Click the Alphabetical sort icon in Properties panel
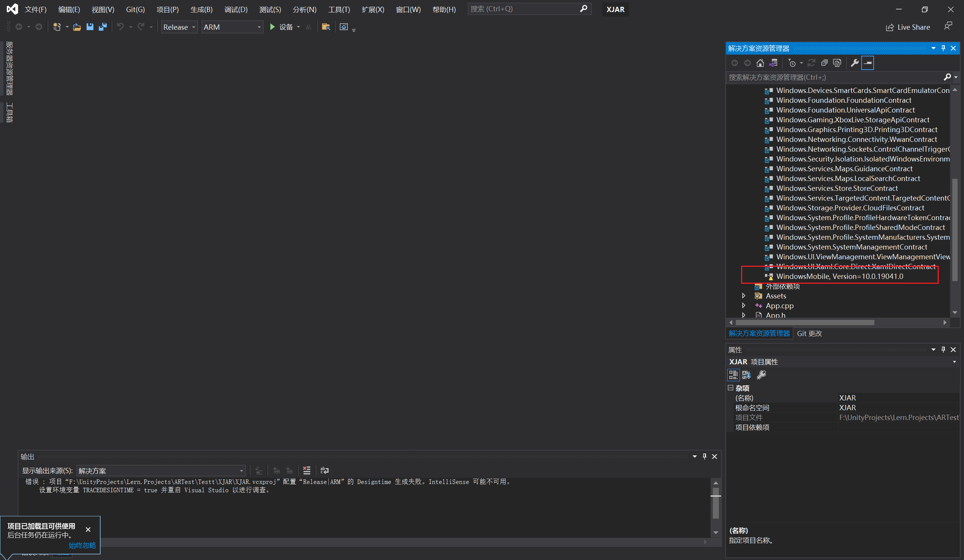The width and height of the screenshot is (964, 560). coord(746,374)
